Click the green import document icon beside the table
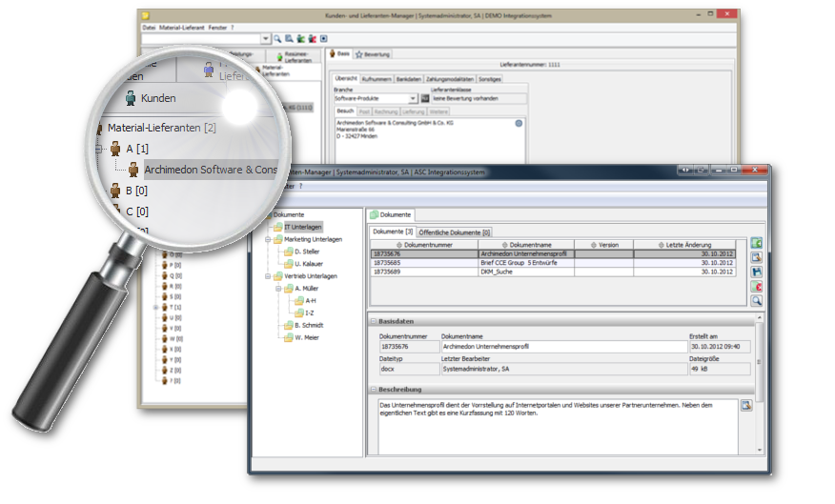 756,243
